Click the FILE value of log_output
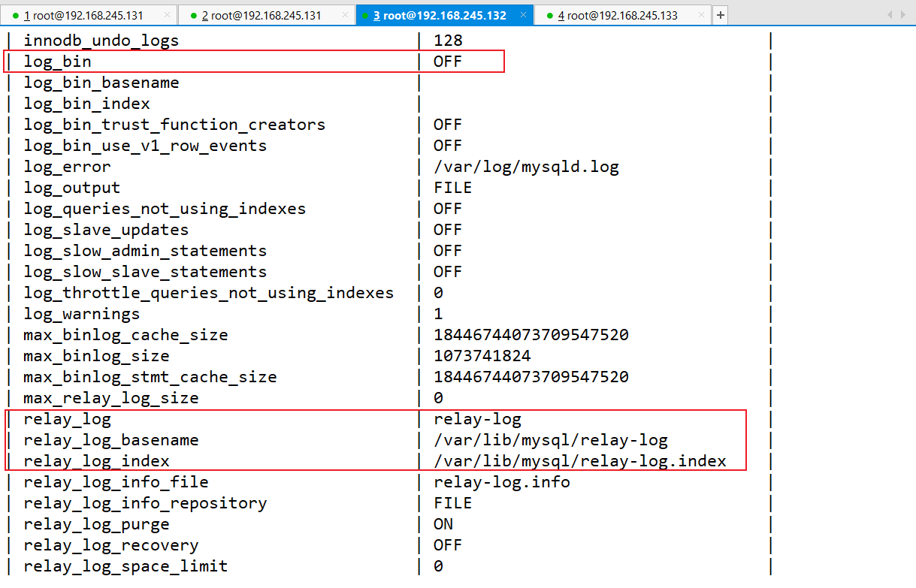This screenshot has width=916, height=588. tap(453, 188)
